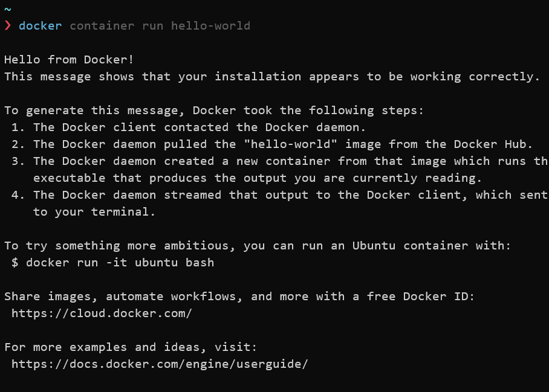Click step 3 number in list
Viewport: 549px width, 392px height.
pyautogui.click(x=18, y=161)
